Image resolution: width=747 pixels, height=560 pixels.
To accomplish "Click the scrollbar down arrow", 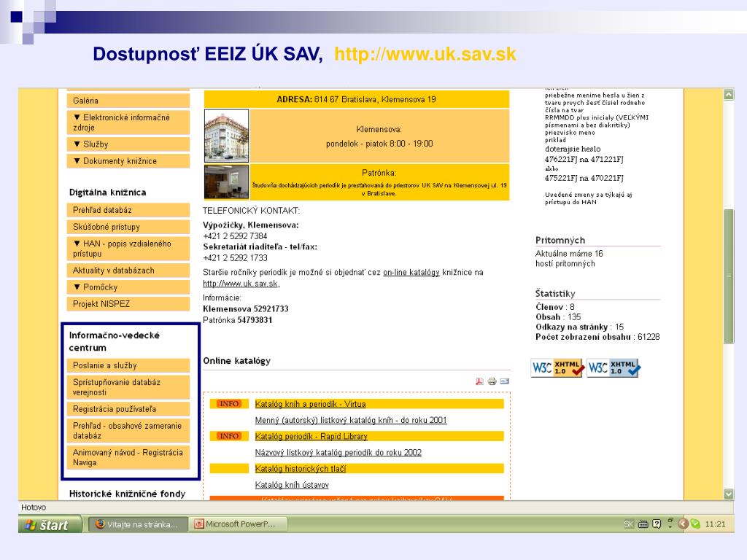I will [729, 494].
